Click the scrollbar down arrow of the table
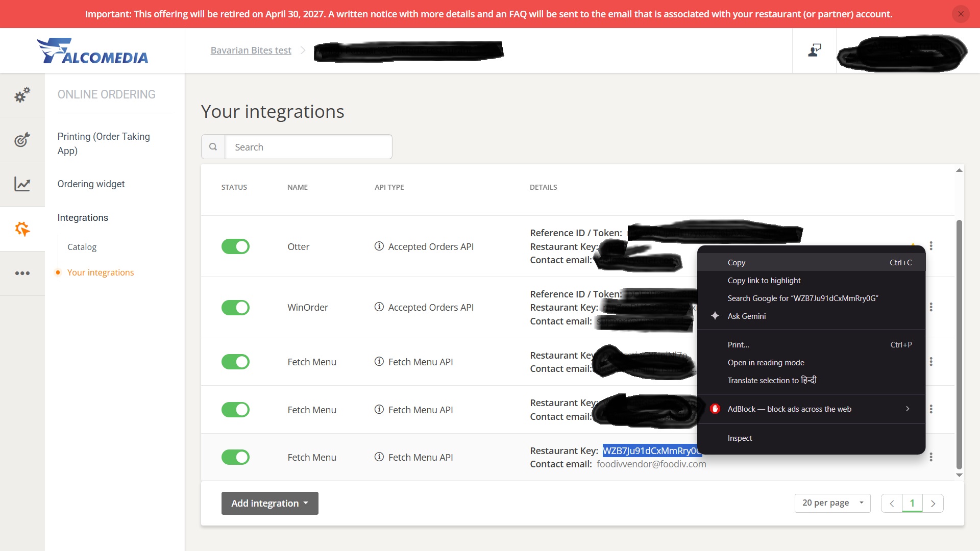 959,475
